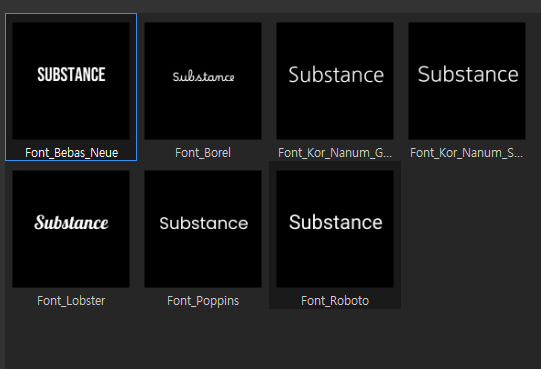Image resolution: width=541 pixels, height=369 pixels.
Task: Click the Font_Lobster label text
Action: click(x=71, y=301)
